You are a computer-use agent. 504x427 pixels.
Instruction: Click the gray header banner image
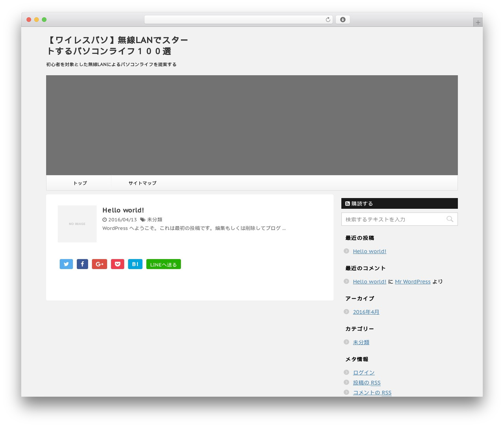[252, 125]
